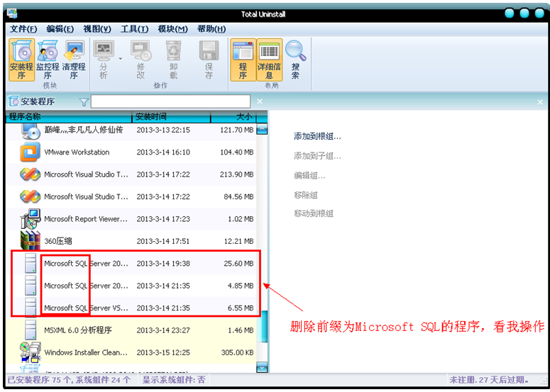Open the 监控程序 module
Screen dimensions: 550x392
coord(48,60)
